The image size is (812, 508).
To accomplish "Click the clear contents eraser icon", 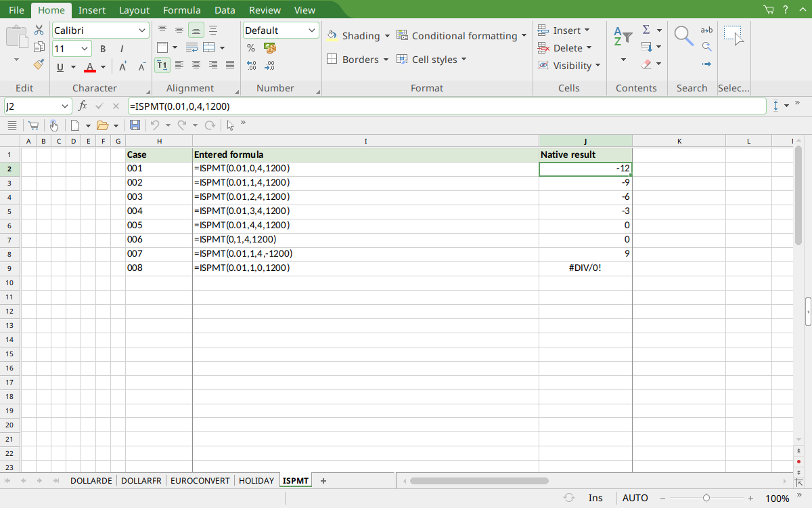I will [x=646, y=64].
